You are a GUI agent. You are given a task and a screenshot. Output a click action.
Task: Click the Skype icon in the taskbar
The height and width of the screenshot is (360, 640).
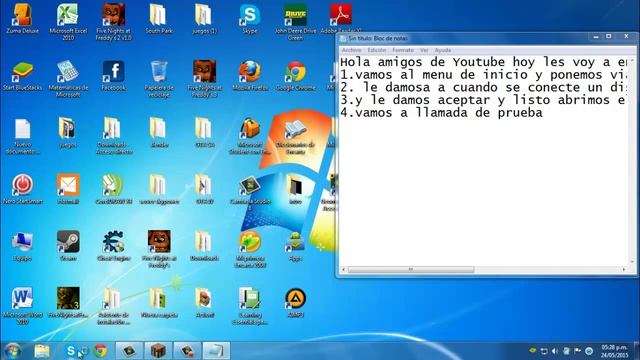71,351
